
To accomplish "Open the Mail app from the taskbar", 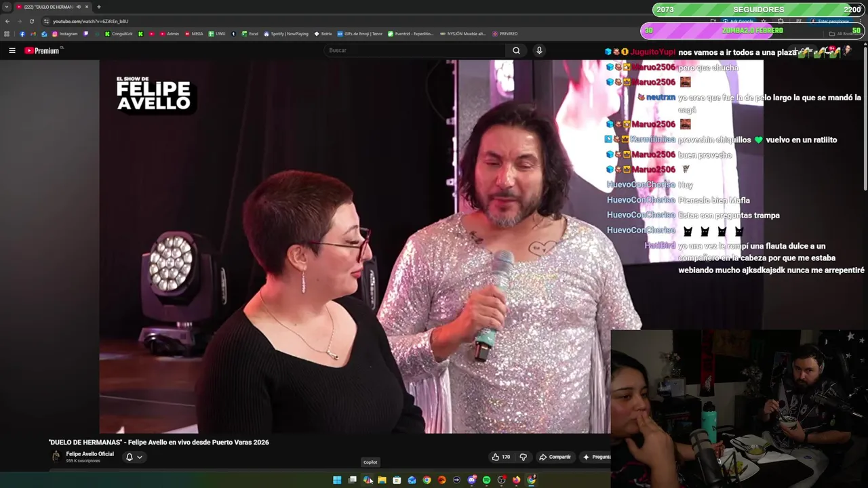I will click(412, 480).
